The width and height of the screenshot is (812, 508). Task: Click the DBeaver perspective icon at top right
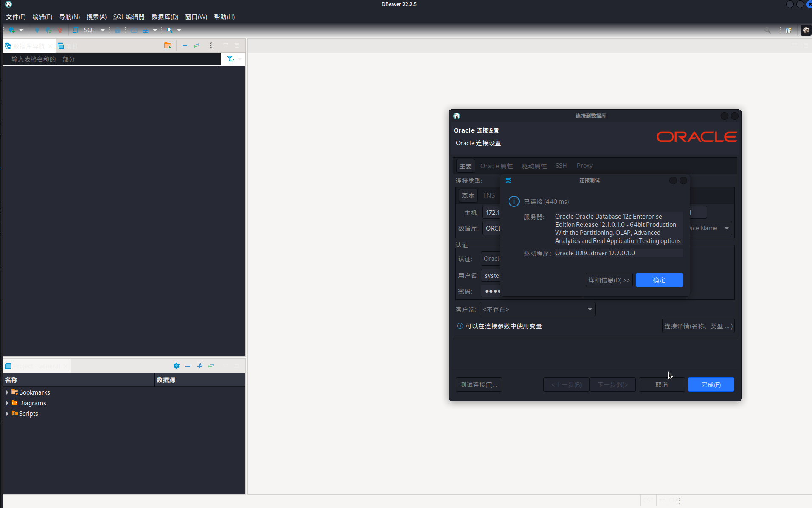pyautogui.click(x=806, y=30)
